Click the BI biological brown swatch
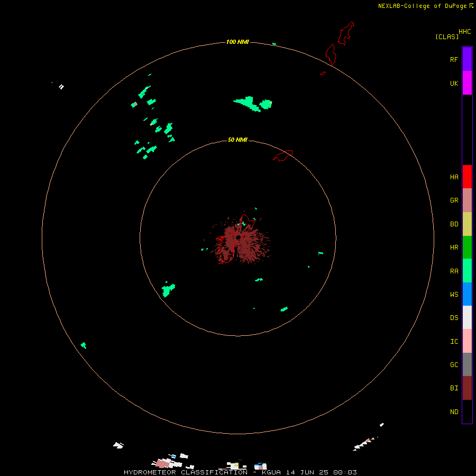This screenshot has width=476, height=476. pos(467,388)
